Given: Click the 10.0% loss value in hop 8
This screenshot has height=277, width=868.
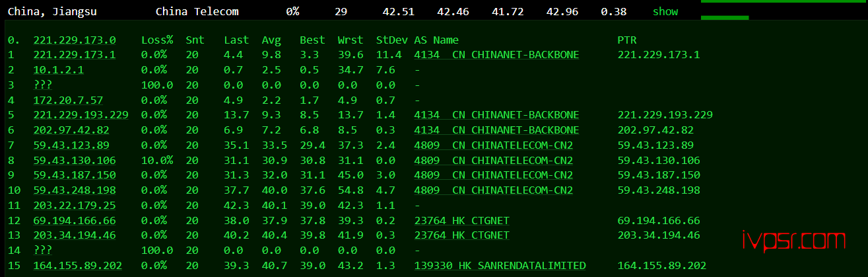Looking at the screenshot, I should tap(157, 161).
